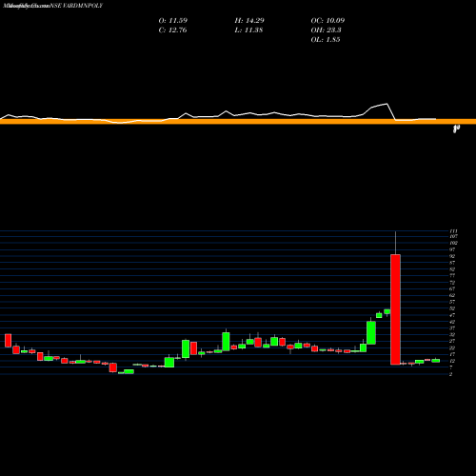Click the 102 price axis label

click(453, 243)
